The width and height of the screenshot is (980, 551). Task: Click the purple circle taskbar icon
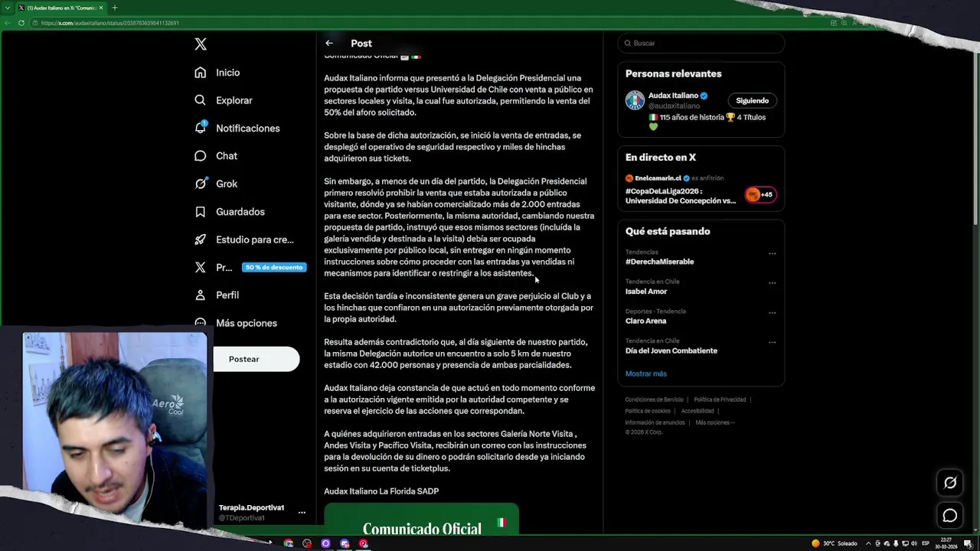[326, 543]
